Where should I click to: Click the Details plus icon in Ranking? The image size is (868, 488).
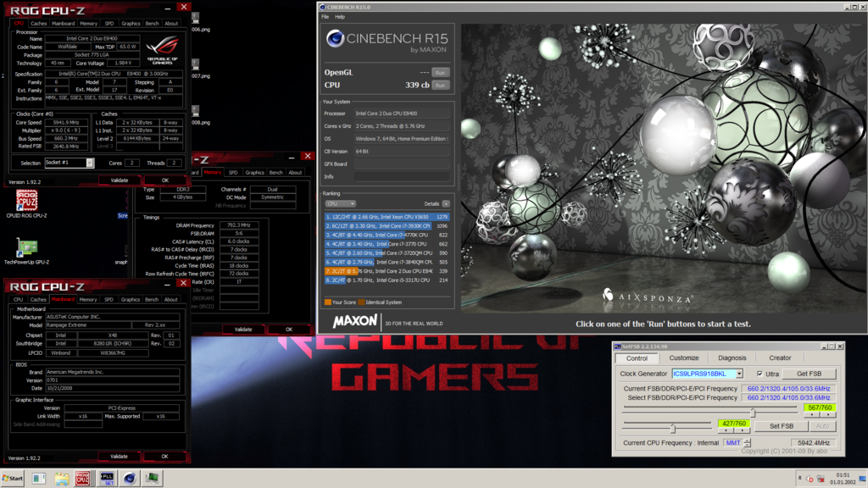click(x=446, y=203)
